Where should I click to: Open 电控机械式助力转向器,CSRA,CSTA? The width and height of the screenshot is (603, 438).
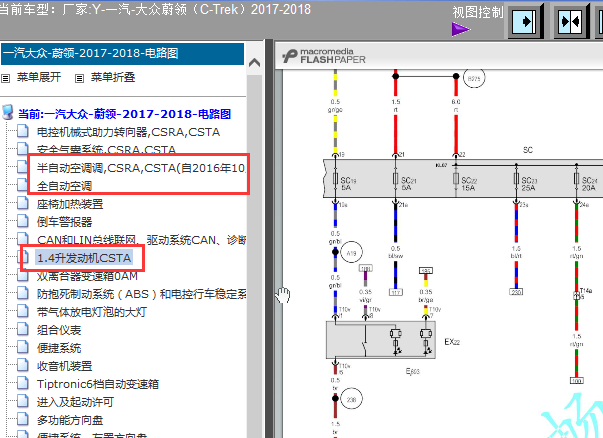coord(128,132)
